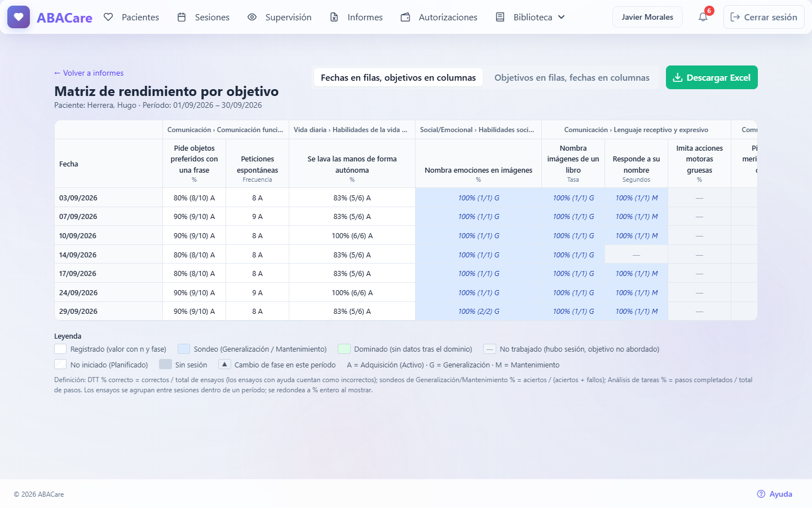
Task: Click the ABACare heart logo icon
Action: [x=19, y=17]
